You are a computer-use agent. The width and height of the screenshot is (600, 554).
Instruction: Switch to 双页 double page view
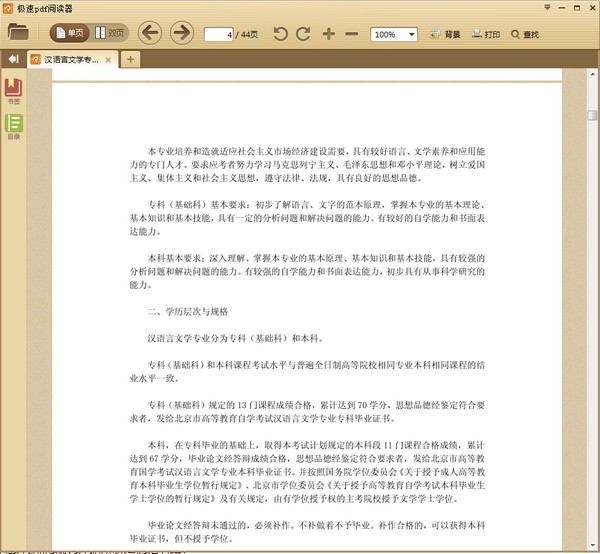point(110,33)
